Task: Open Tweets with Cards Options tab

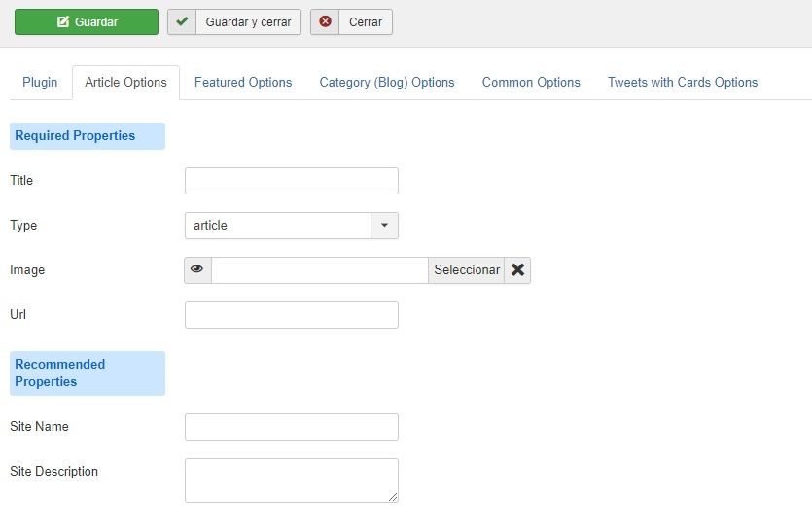Action: click(x=683, y=83)
